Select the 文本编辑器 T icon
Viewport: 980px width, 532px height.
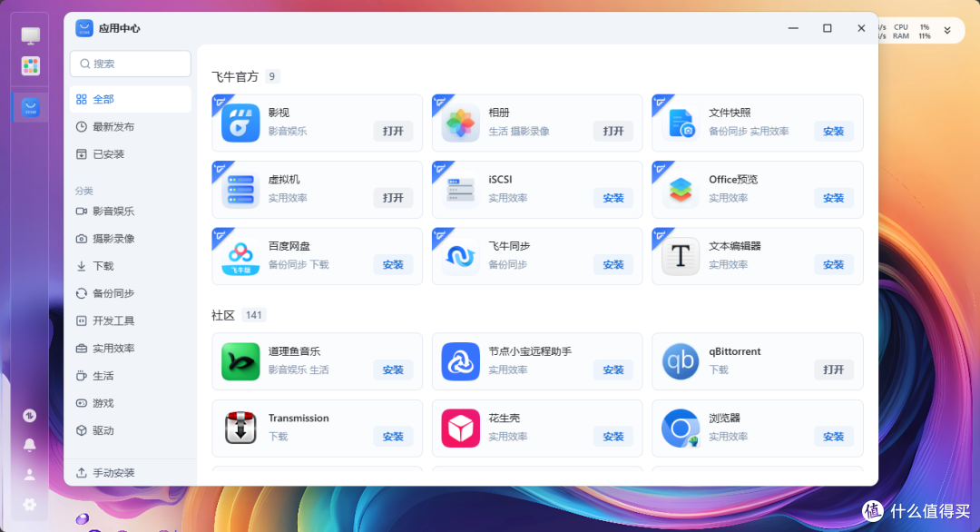coord(681,257)
